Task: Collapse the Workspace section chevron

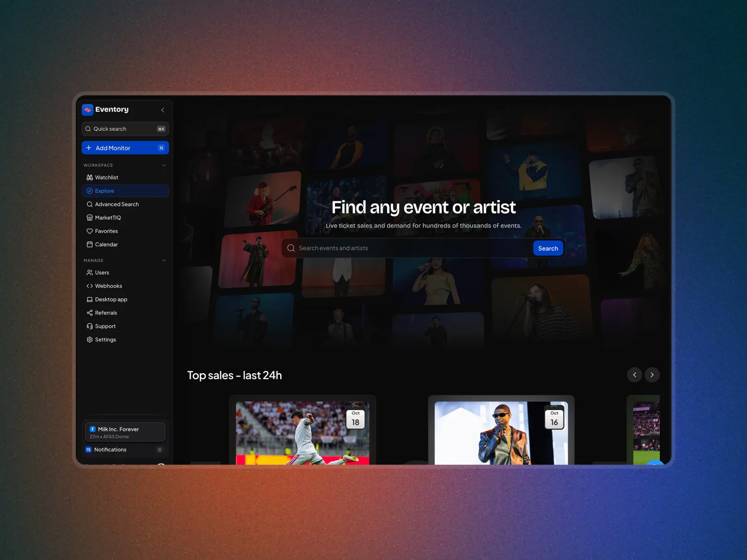Action: pos(164,166)
